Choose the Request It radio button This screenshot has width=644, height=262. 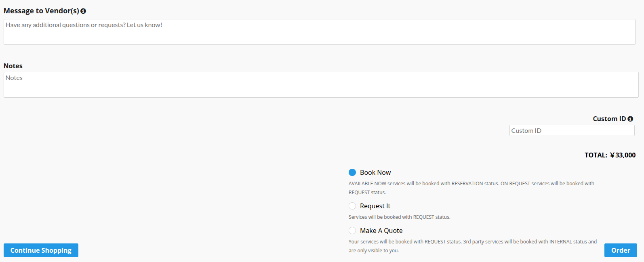coord(352,206)
